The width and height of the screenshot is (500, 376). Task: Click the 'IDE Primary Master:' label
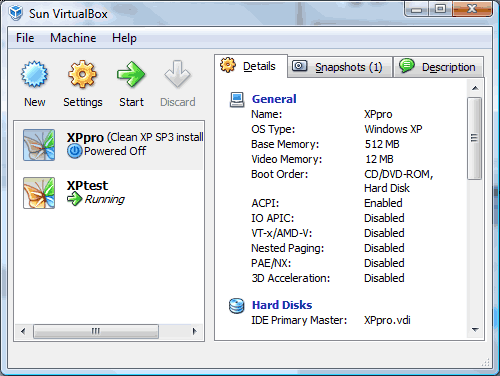[x=299, y=320]
